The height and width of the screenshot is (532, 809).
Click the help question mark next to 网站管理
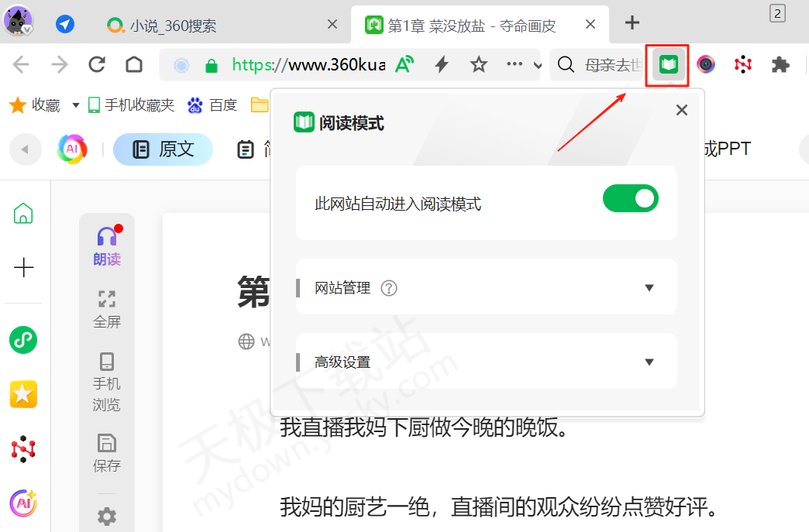pyautogui.click(x=388, y=287)
